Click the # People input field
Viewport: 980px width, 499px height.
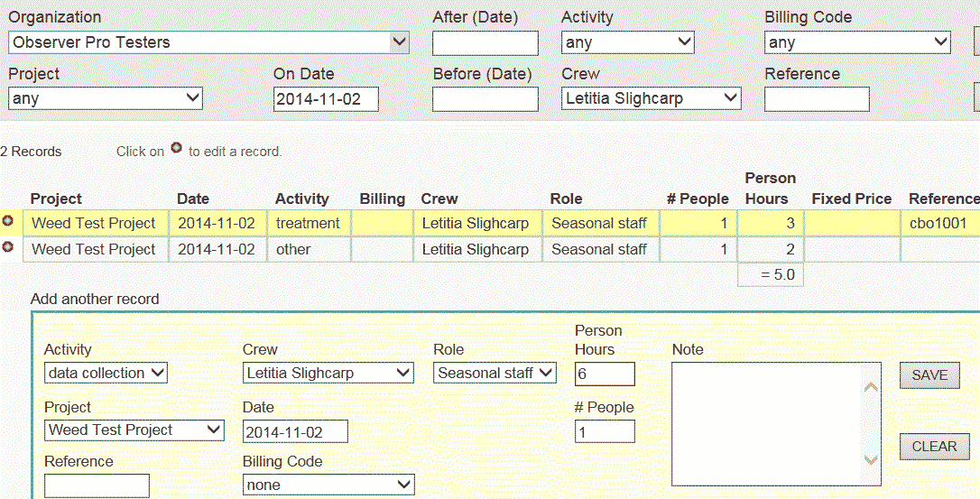tap(604, 431)
